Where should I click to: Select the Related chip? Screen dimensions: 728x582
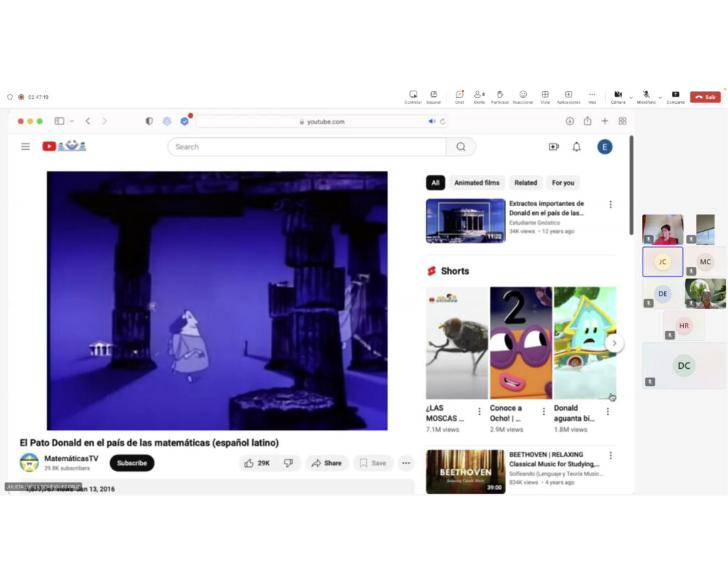[525, 183]
